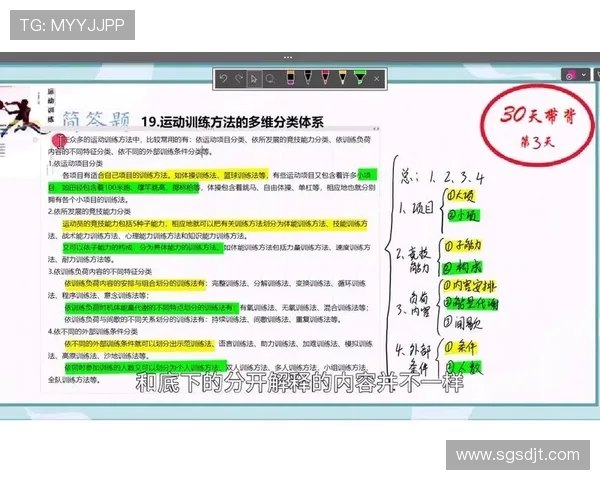Click the small handle at text box corner

click(376, 129)
